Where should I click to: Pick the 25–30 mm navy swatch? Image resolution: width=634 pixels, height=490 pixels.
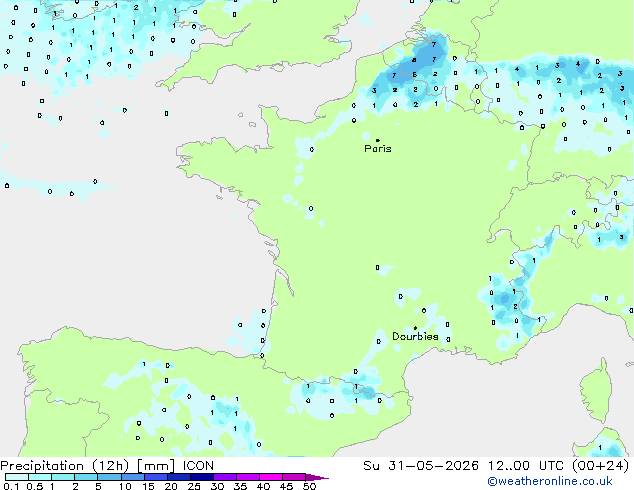(202, 477)
